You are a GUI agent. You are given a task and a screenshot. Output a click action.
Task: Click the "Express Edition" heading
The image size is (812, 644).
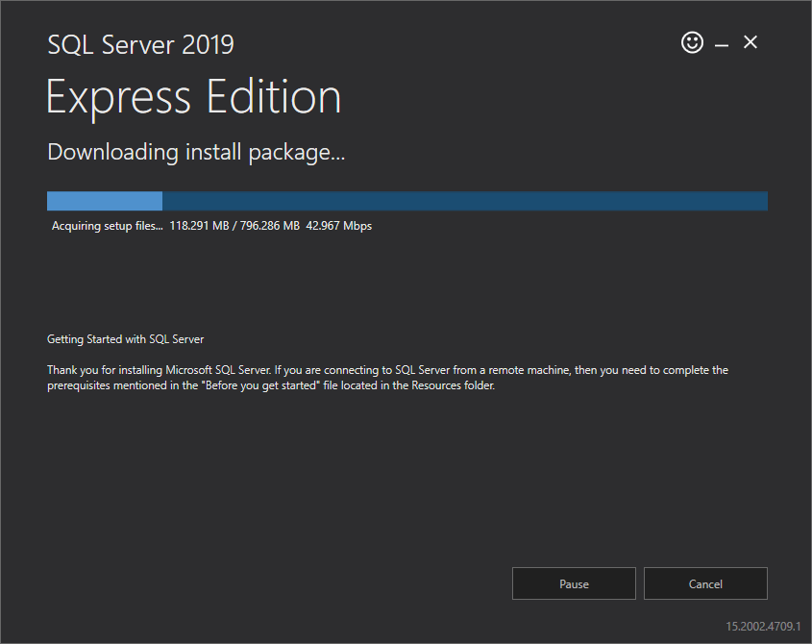coord(193,97)
